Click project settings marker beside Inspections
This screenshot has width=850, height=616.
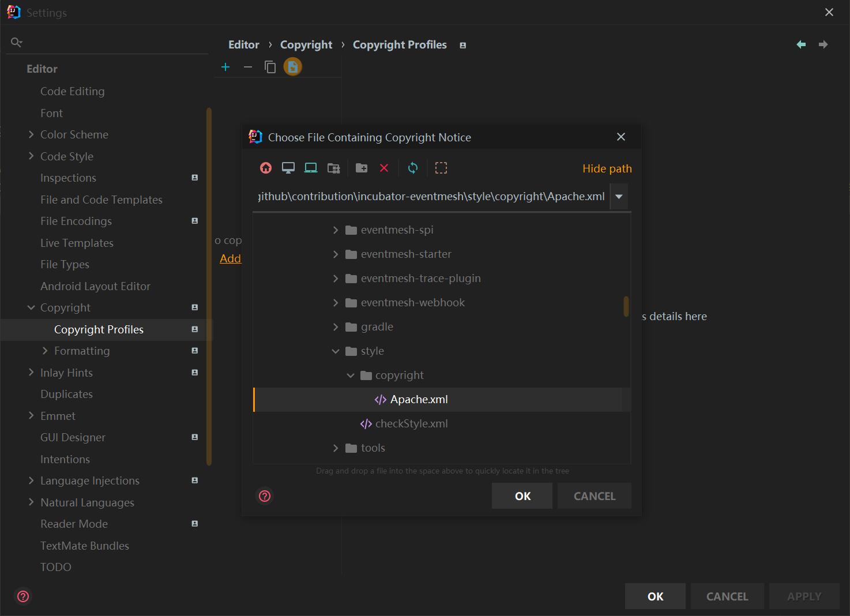click(195, 178)
